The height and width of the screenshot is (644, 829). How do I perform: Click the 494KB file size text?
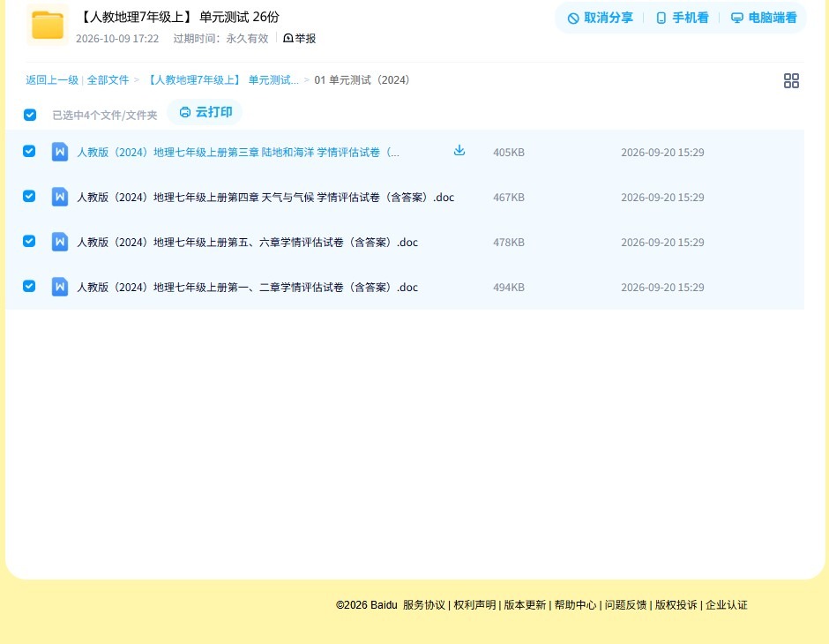tap(509, 287)
